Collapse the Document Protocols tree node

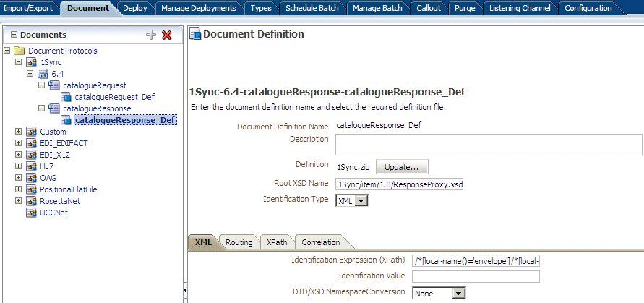pos(7,50)
